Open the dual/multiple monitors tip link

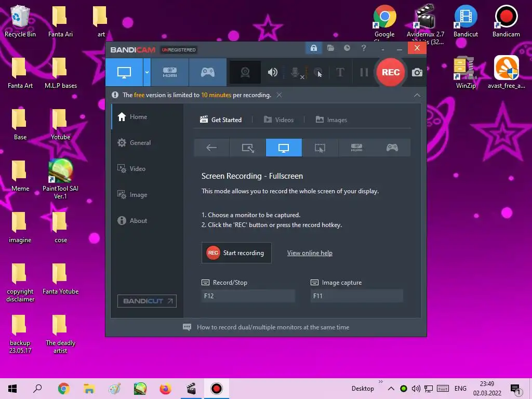[x=273, y=327]
